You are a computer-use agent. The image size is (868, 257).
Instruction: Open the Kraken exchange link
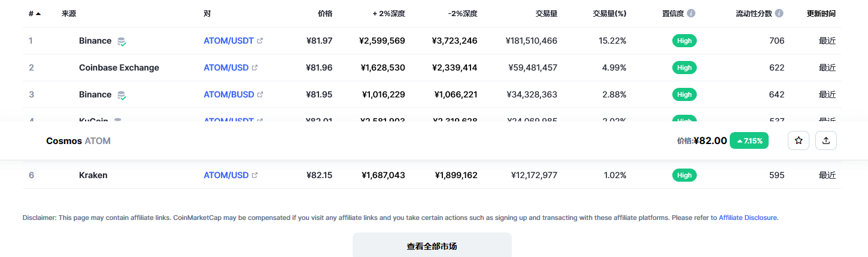(x=93, y=175)
